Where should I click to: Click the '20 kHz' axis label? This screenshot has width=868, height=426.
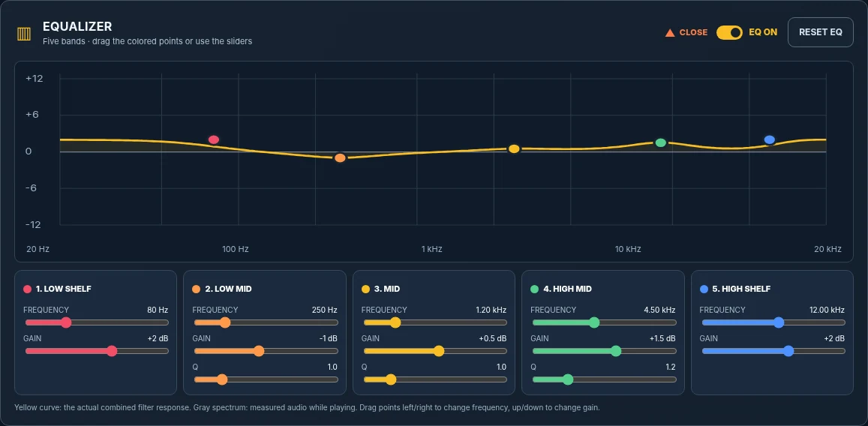[827, 249]
